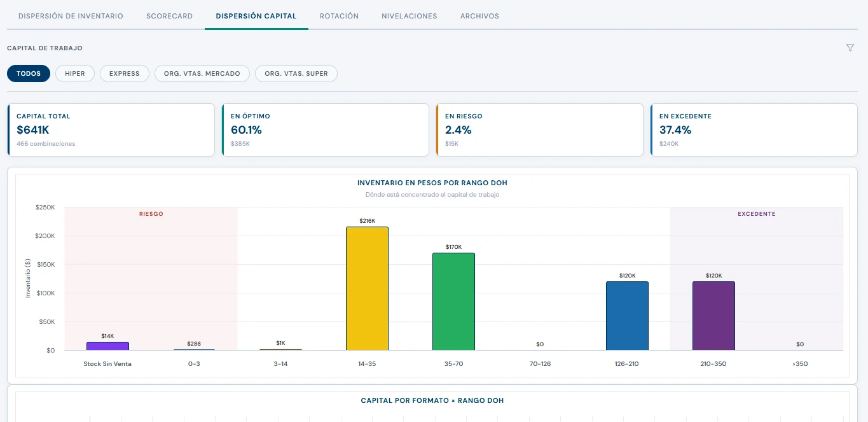Filter by Hiper format
Screen dimensions: 868x422
click(75, 74)
